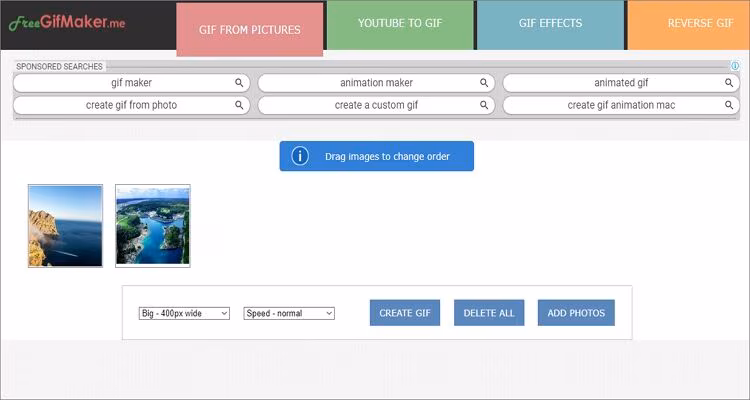Click the FreeGifMaker.me logo
The height and width of the screenshot is (400, 750).
click(x=67, y=22)
